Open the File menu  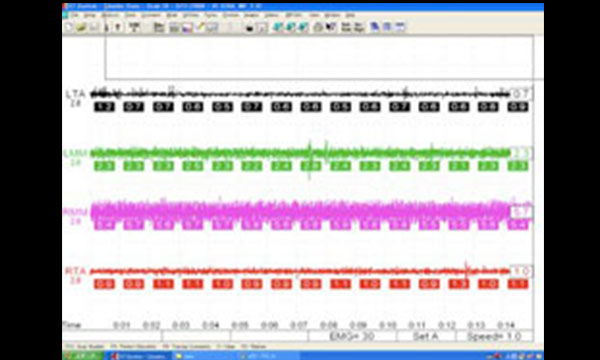74,15
